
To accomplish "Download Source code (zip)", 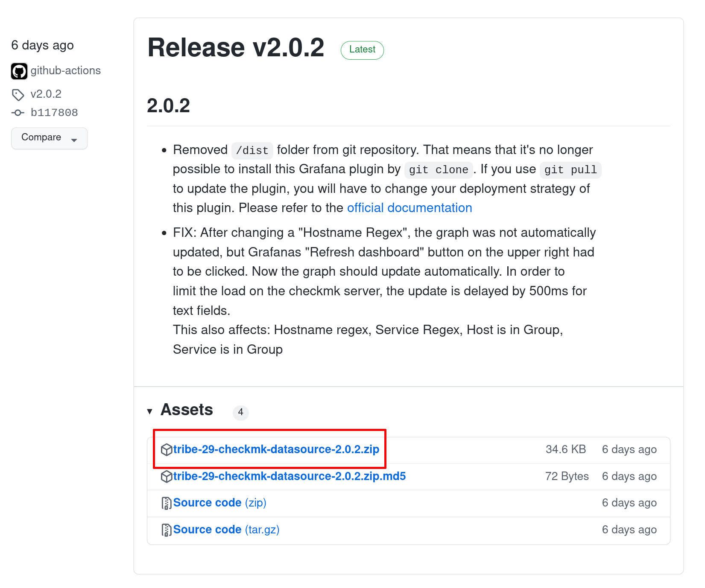I will [x=220, y=503].
